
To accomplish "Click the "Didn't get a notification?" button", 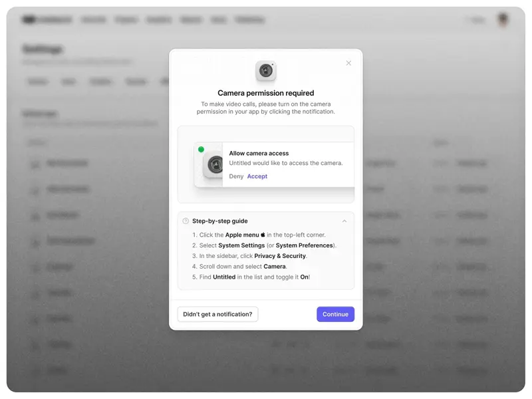I will (x=217, y=314).
